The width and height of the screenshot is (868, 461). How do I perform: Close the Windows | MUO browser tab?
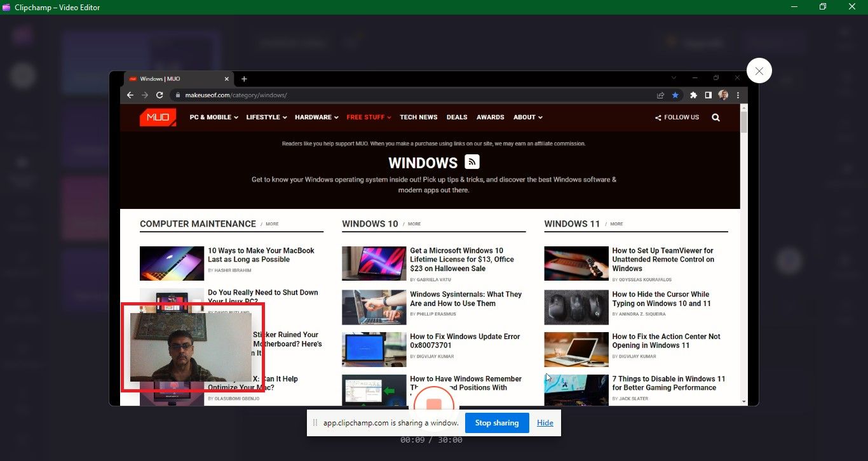pos(227,79)
